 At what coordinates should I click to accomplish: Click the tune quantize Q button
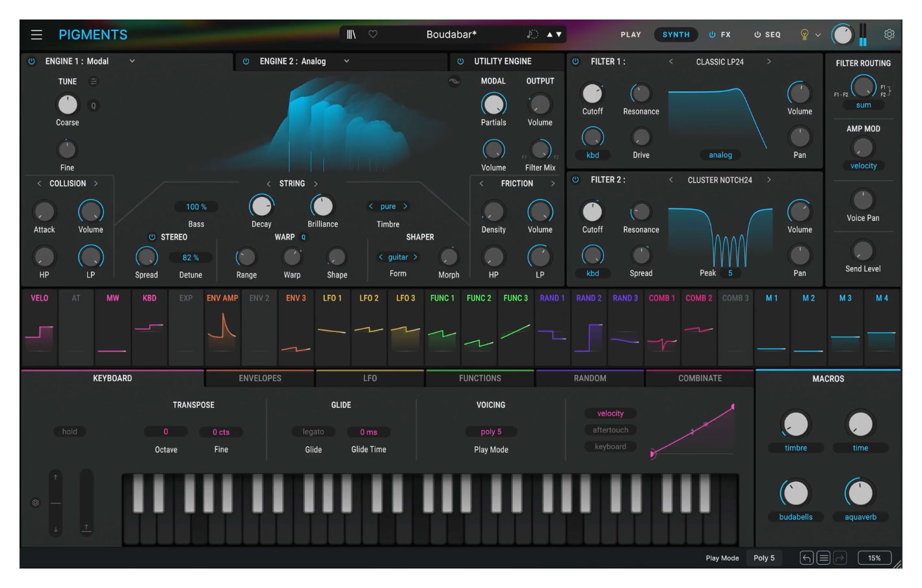(94, 106)
